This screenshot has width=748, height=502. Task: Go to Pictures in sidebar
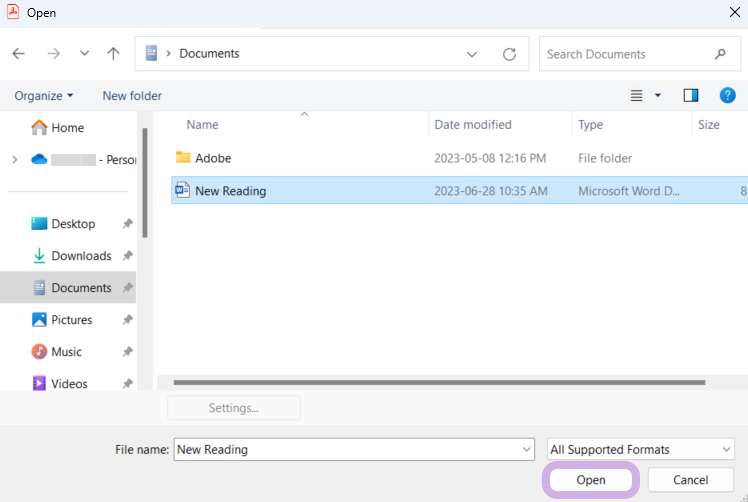click(71, 320)
